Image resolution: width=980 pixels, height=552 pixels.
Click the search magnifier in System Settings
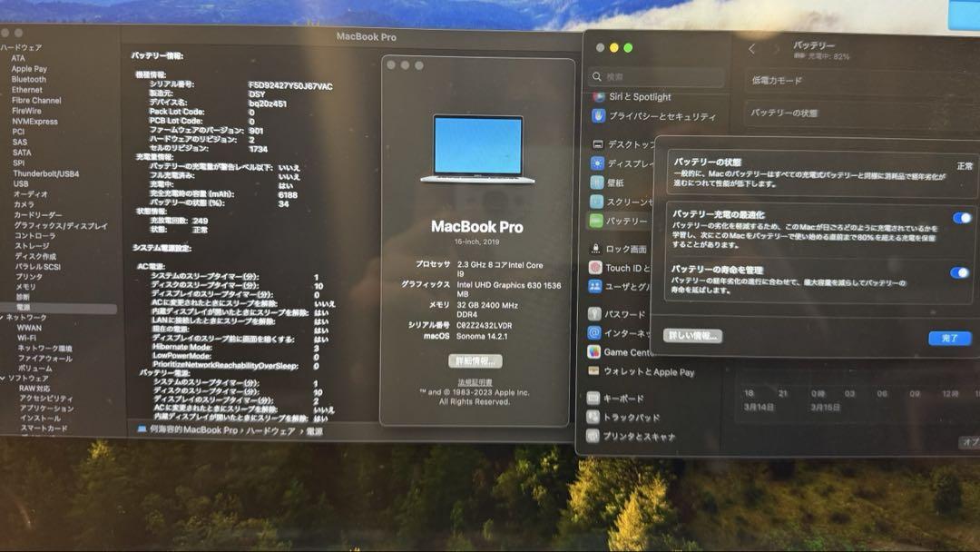(597, 76)
